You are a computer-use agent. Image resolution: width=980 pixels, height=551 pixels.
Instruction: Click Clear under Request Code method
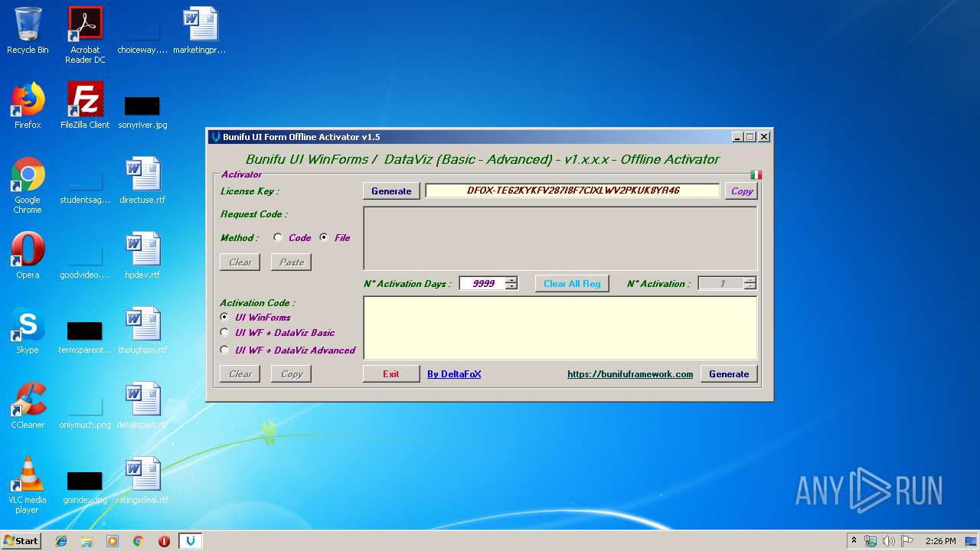240,262
